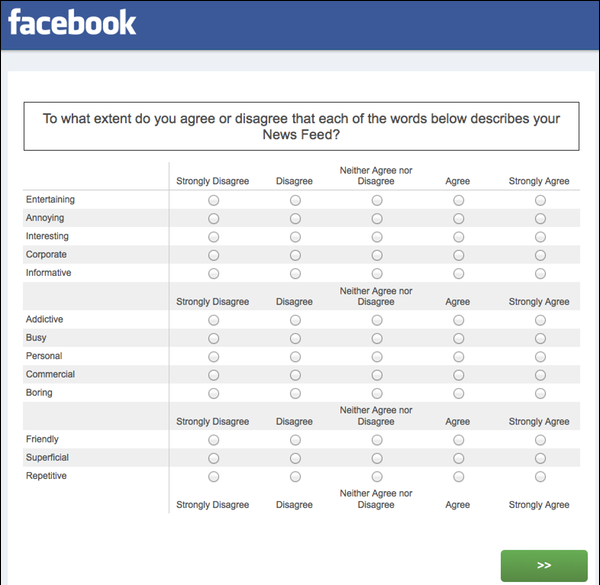
Task: Select Disagree for Repetitive
Action: pyautogui.click(x=295, y=477)
